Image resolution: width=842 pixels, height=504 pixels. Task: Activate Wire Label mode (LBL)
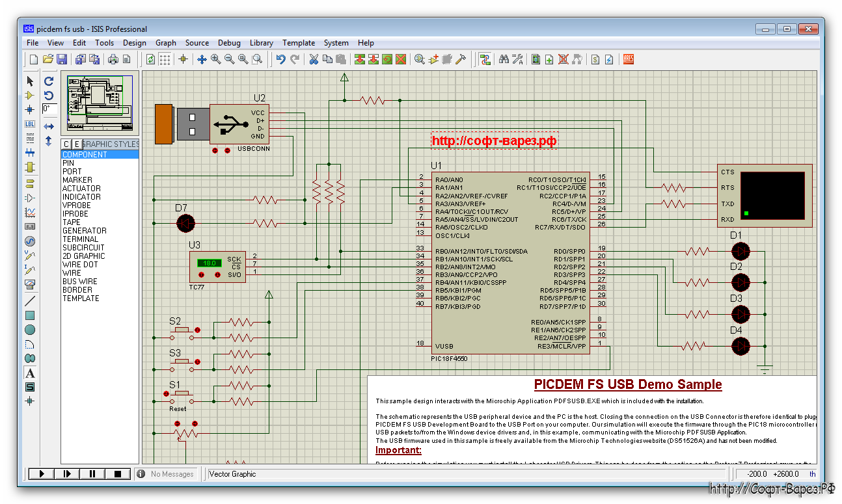[30, 124]
